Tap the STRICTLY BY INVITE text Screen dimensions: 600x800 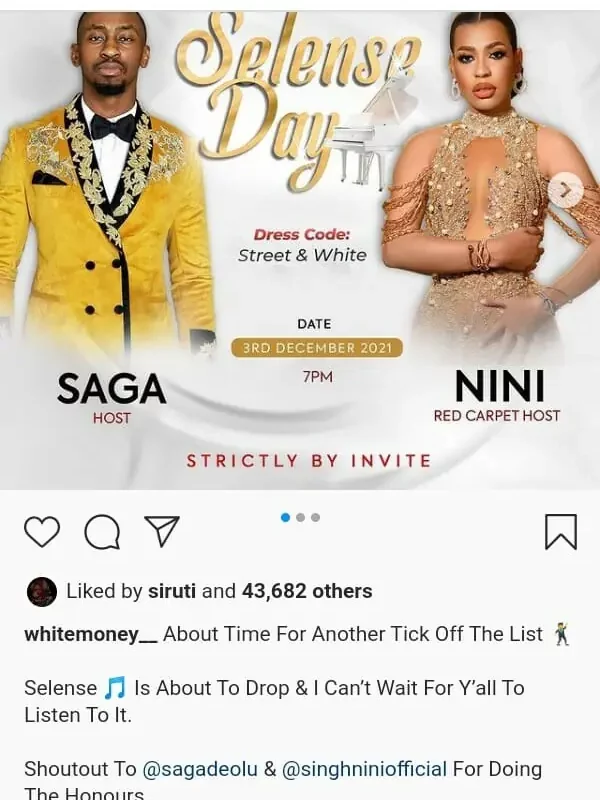click(x=309, y=461)
